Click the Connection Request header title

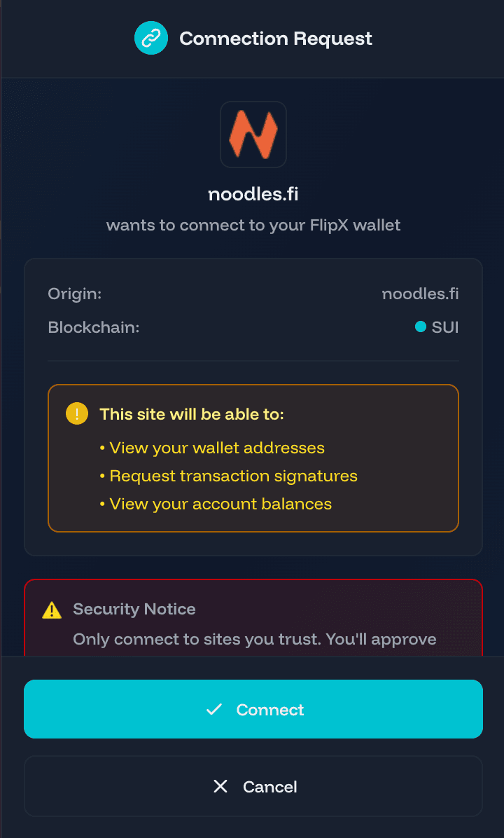tap(275, 39)
